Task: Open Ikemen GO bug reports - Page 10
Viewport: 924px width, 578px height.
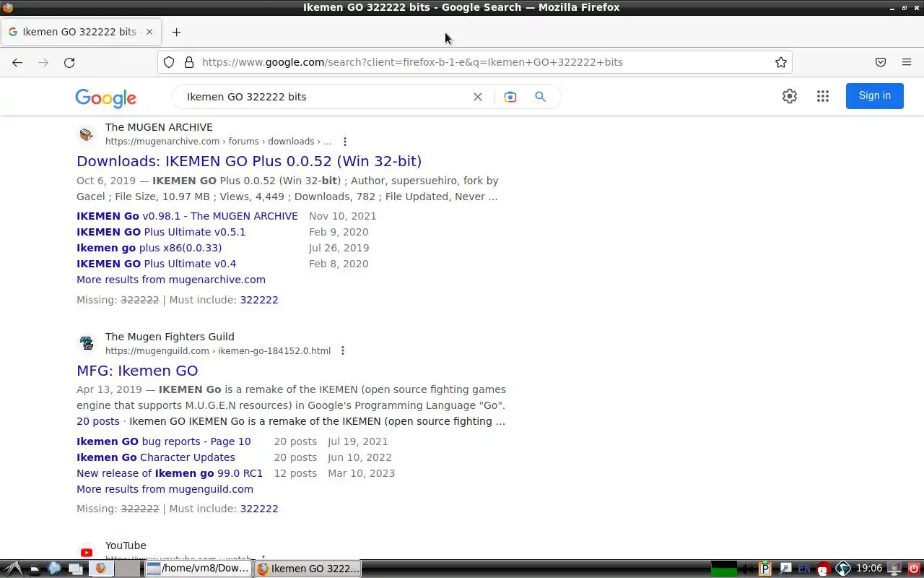Action: point(164,441)
